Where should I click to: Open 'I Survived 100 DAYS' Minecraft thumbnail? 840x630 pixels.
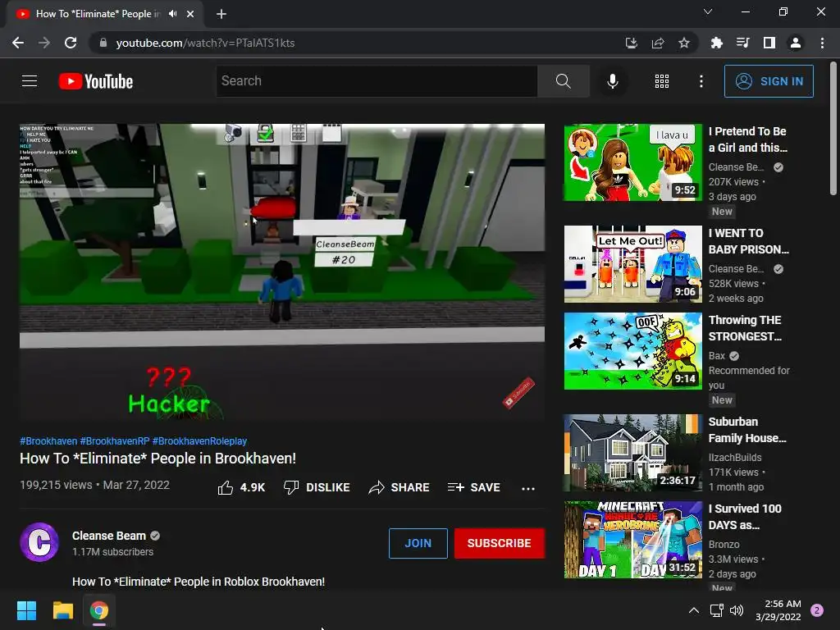tap(632, 540)
